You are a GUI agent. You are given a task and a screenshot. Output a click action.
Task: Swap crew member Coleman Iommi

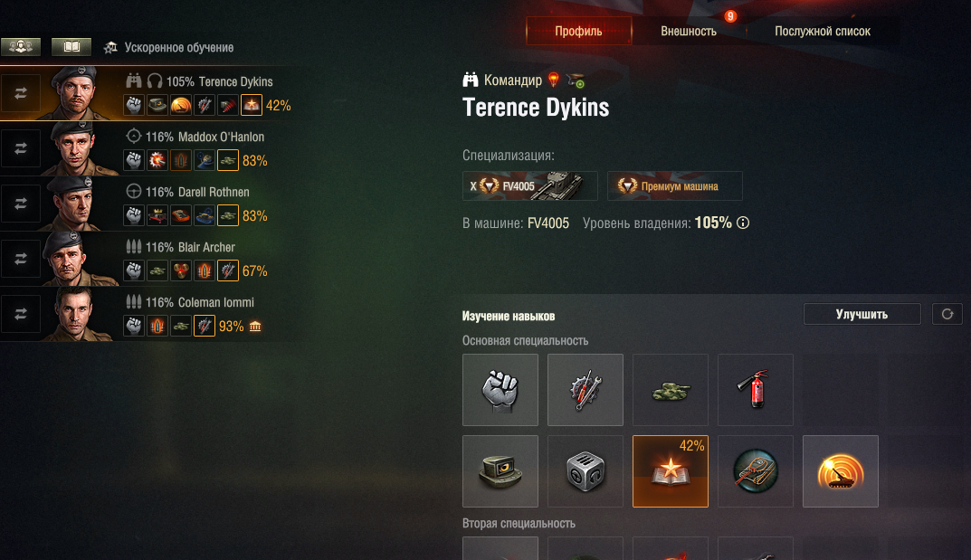(x=21, y=314)
